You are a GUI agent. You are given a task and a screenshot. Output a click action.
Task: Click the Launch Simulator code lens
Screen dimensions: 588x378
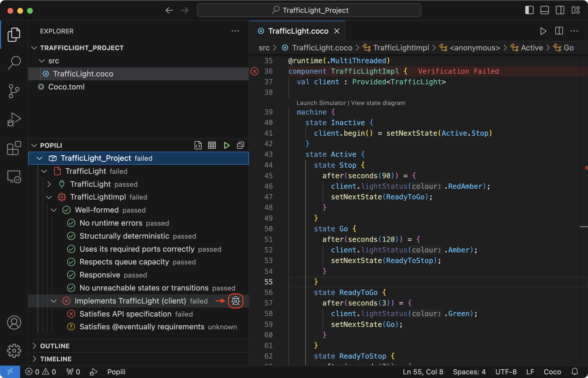coord(321,103)
